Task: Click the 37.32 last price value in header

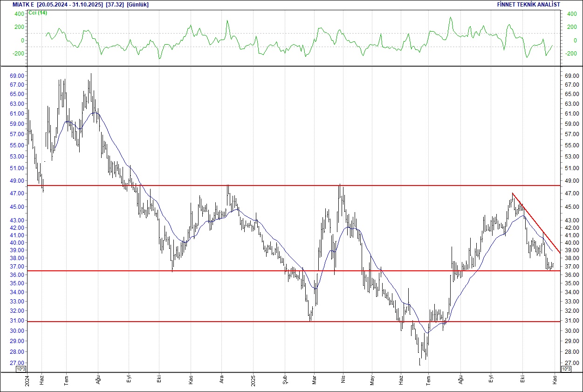Action: (x=115, y=5)
